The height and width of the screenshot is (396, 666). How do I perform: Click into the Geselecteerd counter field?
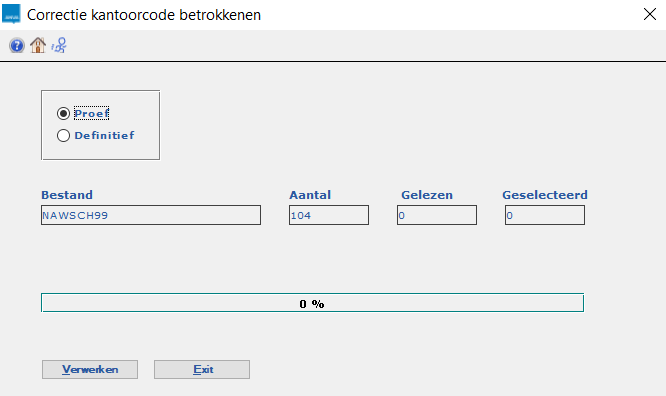[x=545, y=215]
